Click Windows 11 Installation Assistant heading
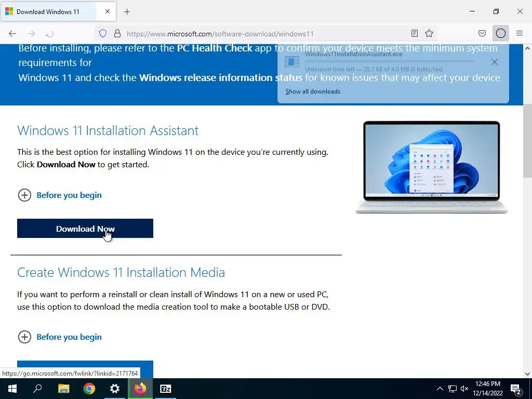532x399 pixels. point(108,130)
